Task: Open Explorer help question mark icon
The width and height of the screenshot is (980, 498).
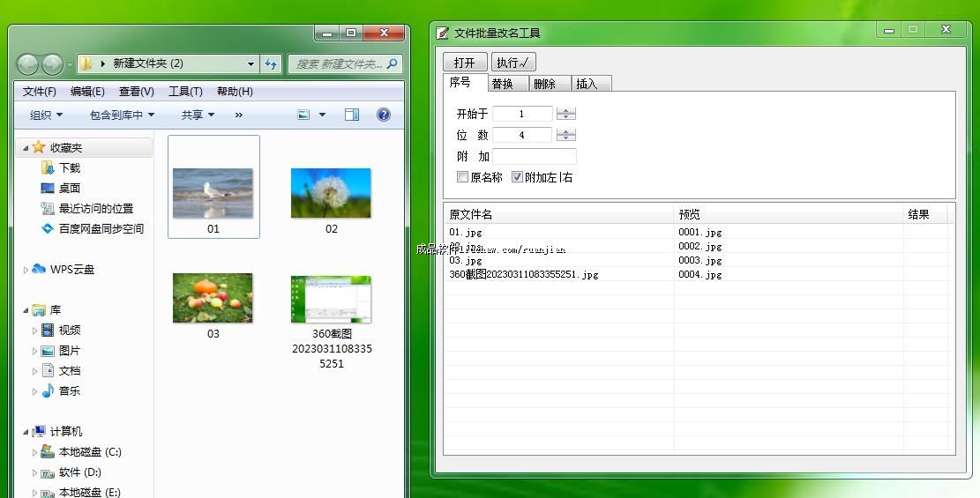Action: [x=384, y=115]
